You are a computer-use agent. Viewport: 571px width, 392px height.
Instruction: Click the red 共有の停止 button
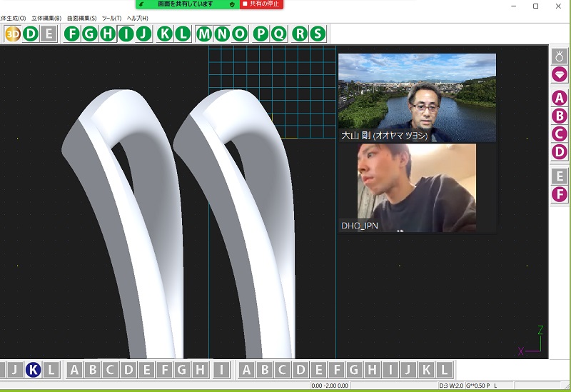pyautogui.click(x=261, y=4)
